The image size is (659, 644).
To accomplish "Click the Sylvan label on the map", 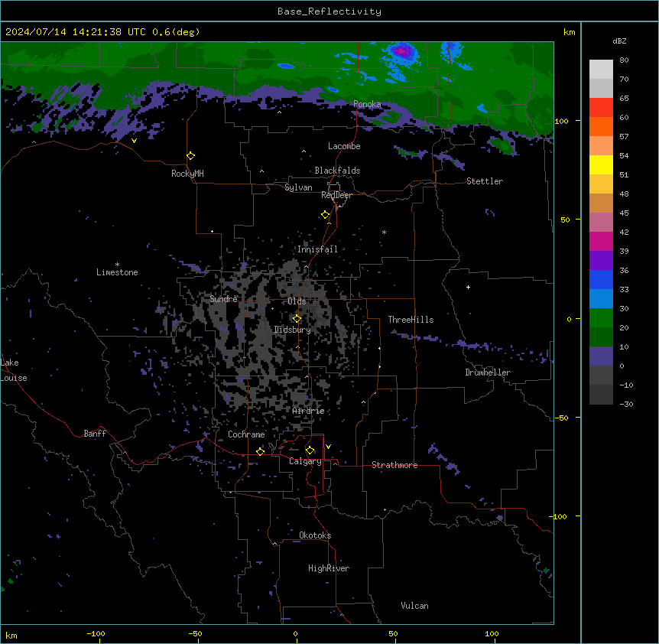I will [x=298, y=187].
